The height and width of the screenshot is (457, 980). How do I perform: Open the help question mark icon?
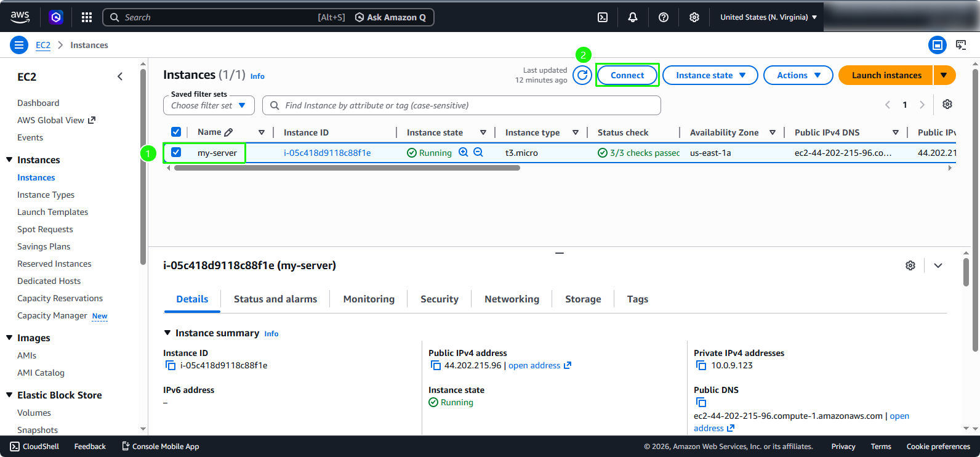point(664,17)
